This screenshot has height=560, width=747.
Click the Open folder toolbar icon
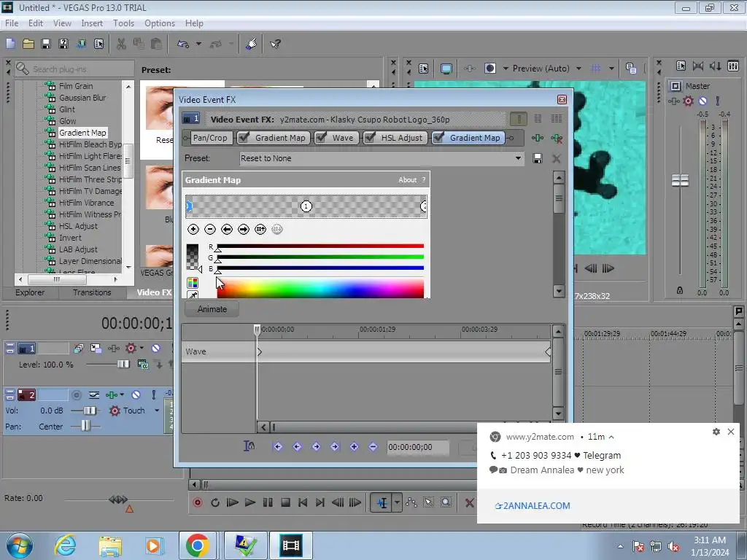pyautogui.click(x=28, y=44)
